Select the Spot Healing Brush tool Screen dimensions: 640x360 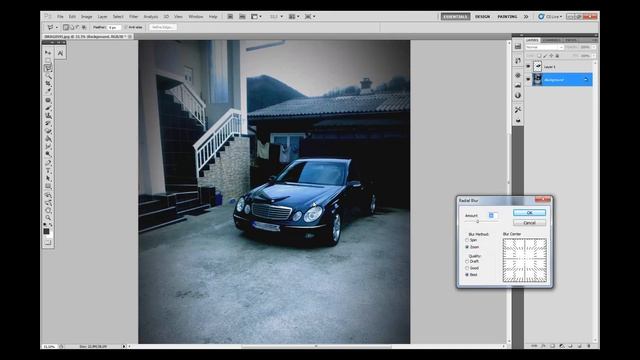(x=48, y=100)
